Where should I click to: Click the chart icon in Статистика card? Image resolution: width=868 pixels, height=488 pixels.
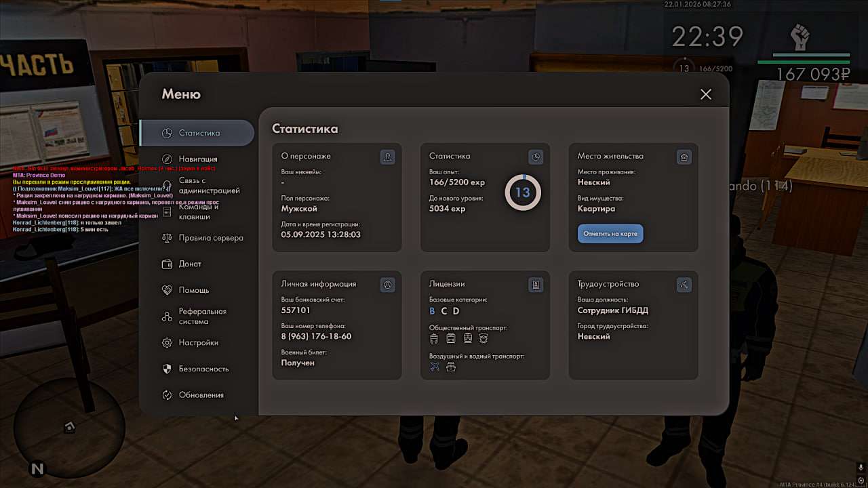point(536,157)
